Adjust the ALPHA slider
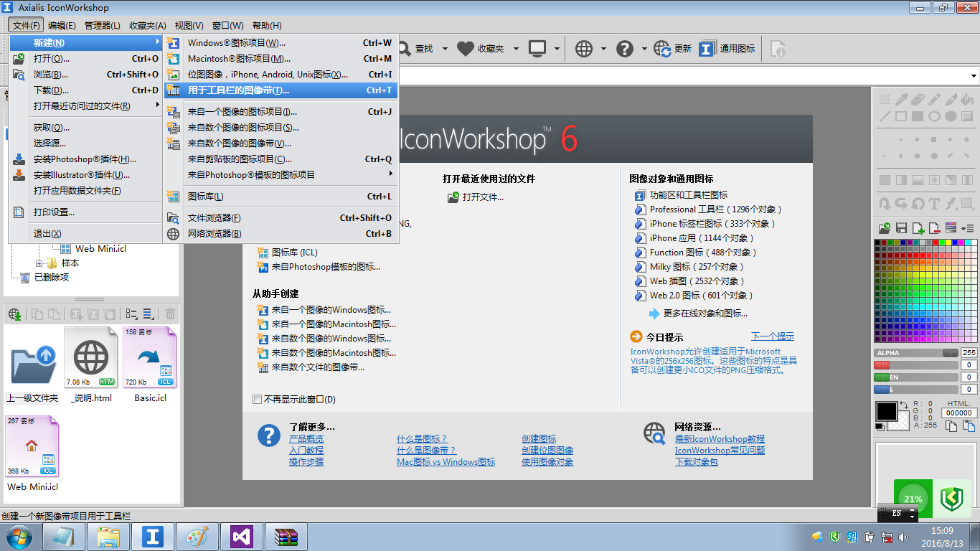Viewport: 980px width, 551px height. pyautogui.click(x=916, y=353)
